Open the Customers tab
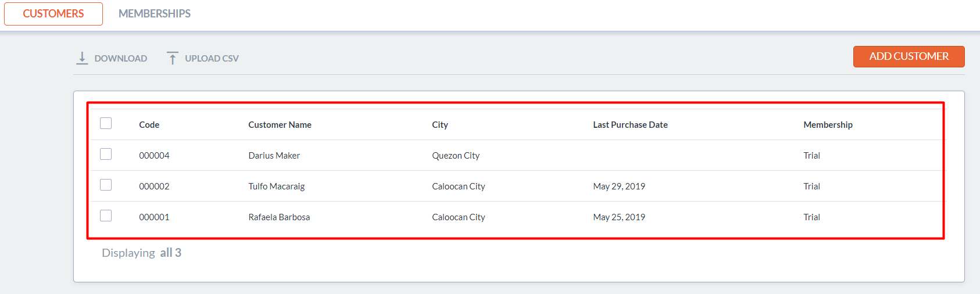 [x=53, y=13]
